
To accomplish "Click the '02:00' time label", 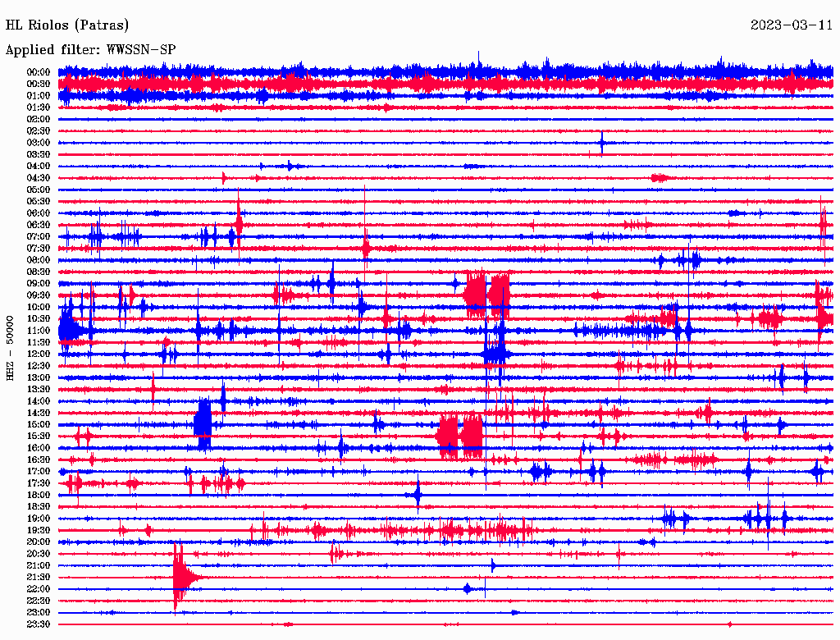I will (39, 120).
